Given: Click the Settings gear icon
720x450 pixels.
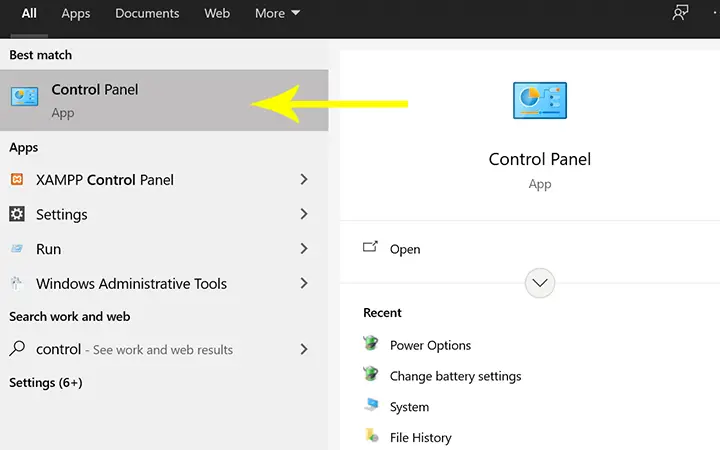Looking at the screenshot, I should [17, 214].
